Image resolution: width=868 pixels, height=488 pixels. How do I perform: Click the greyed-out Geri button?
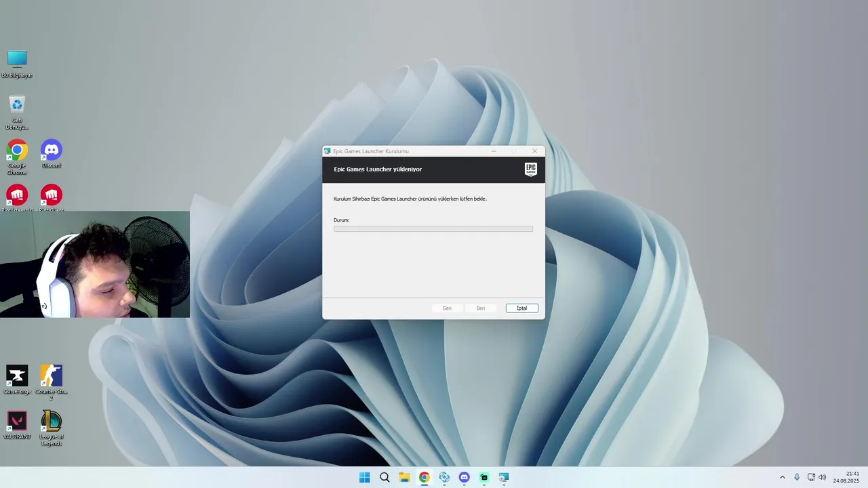pos(447,308)
